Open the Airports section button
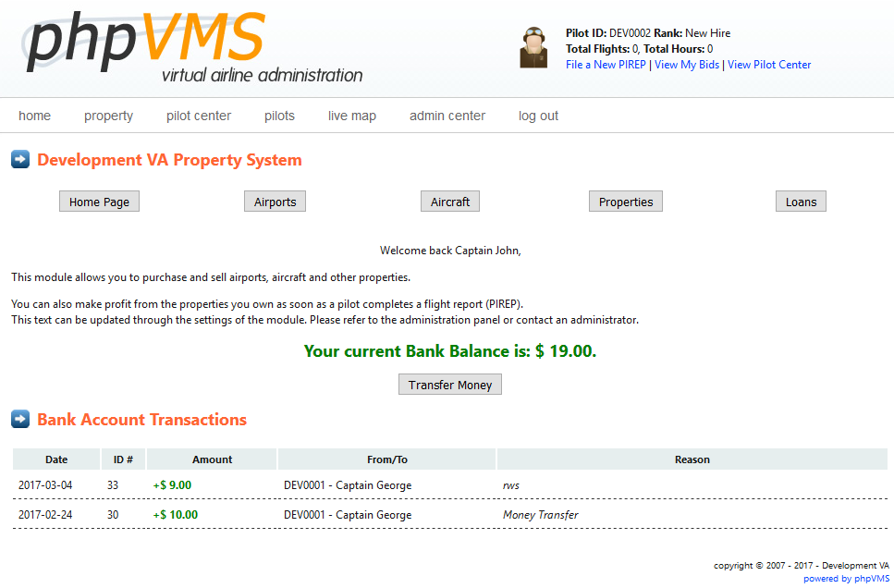 point(275,202)
